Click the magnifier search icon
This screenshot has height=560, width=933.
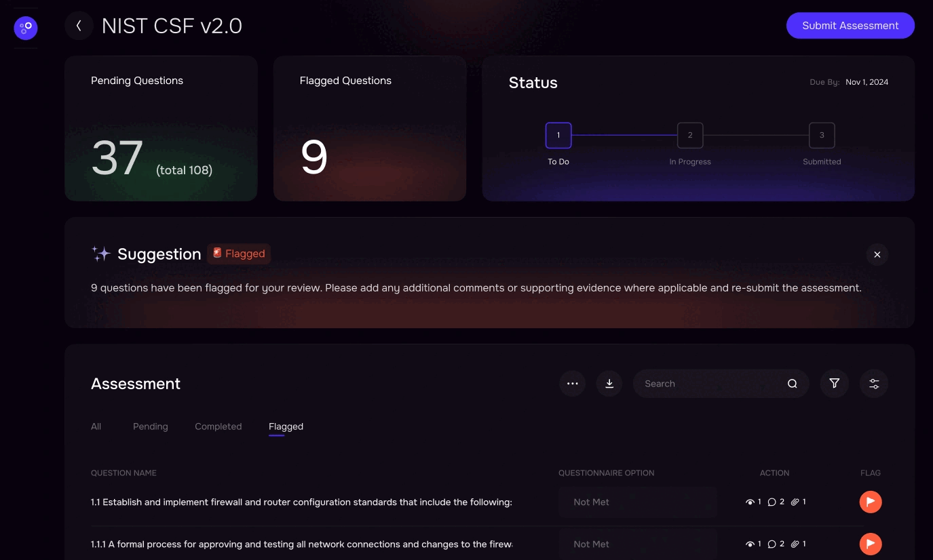[792, 384]
